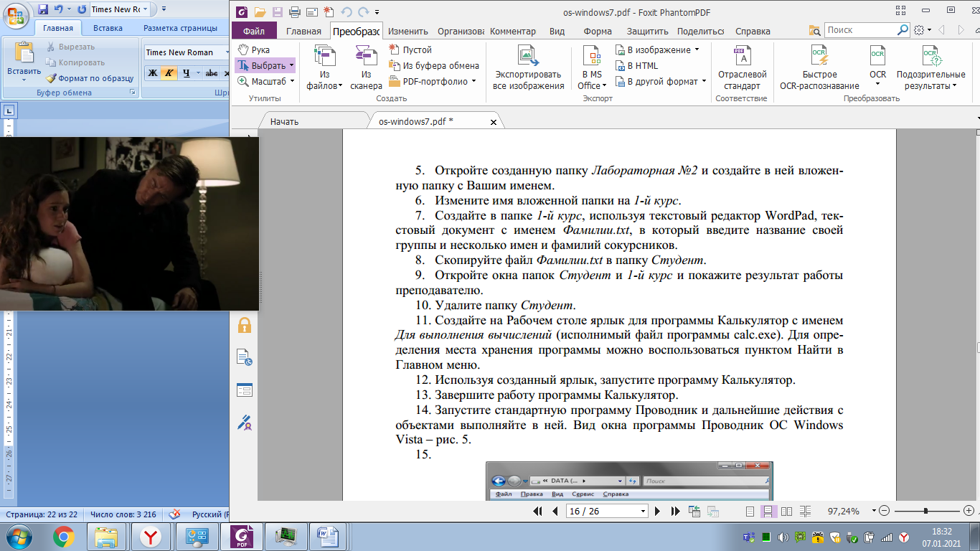The width and height of the screenshot is (980, 551).
Task: Run Быстрое OCR-распознавание
Action: [x=819, y=67]
